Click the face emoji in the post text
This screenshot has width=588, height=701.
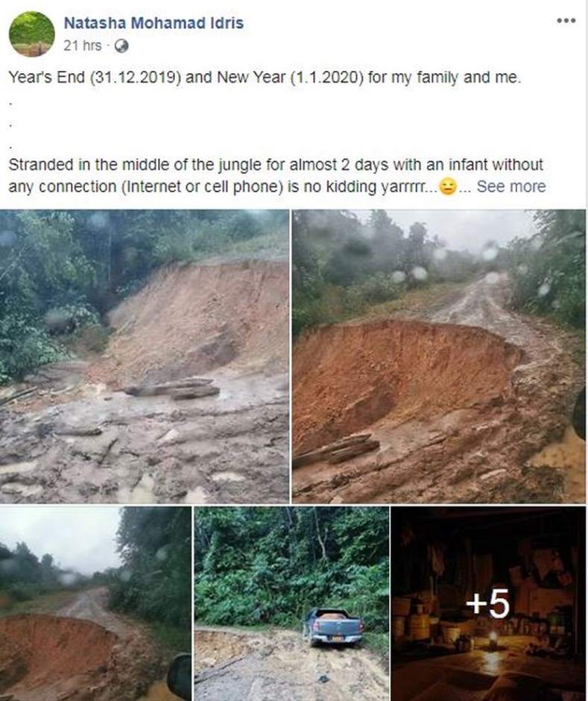tap(448, 186)
